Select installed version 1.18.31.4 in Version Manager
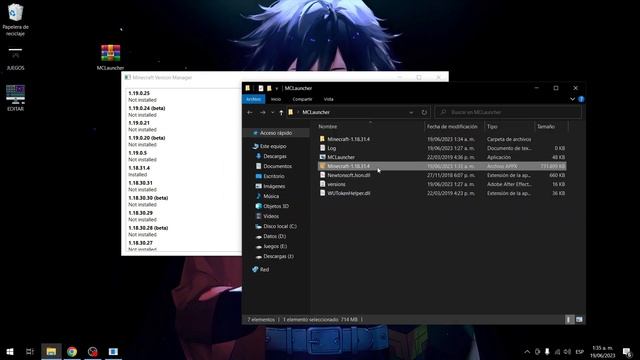 139,168
